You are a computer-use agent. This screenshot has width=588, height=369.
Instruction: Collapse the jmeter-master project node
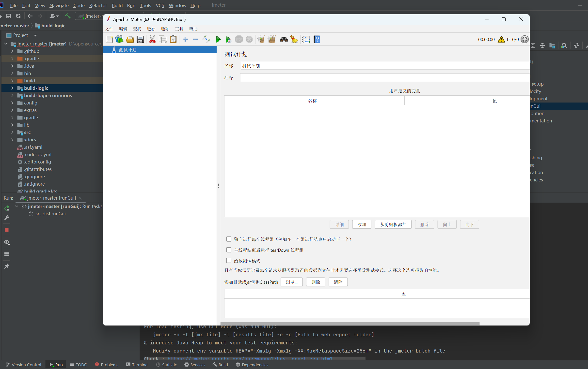[5, 44]
